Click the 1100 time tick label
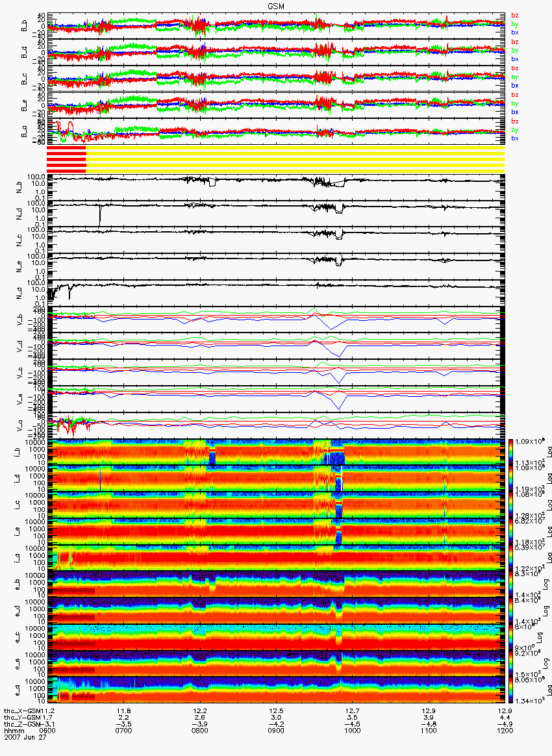Viewport: 552px width, 756px height. [x=428, y=731]
